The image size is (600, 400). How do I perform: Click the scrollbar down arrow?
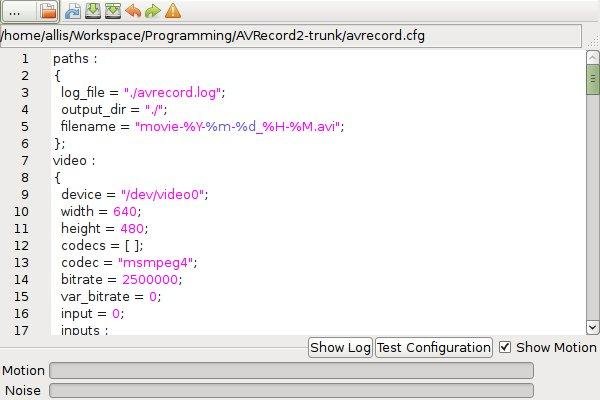coord(592,328)
